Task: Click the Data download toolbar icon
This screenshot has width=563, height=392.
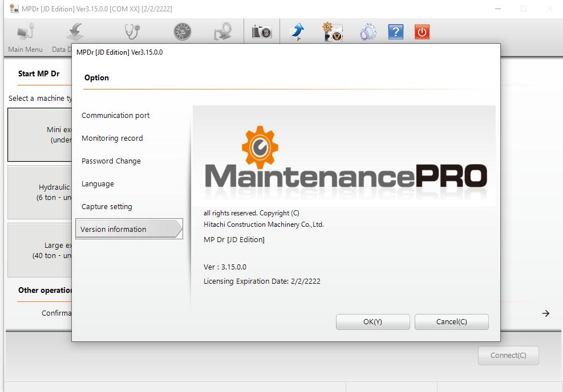Action: tap(75, 32)
